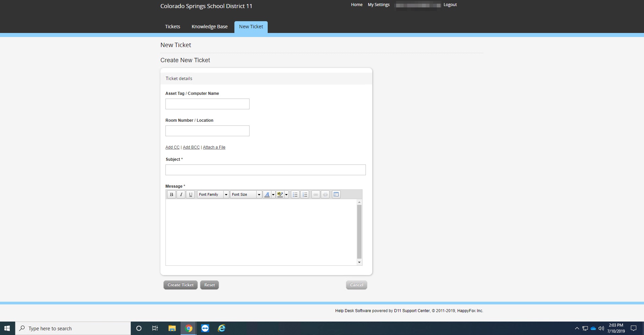
Task: Toggle underline formatting in message editor
Action: tap(190, 194)
